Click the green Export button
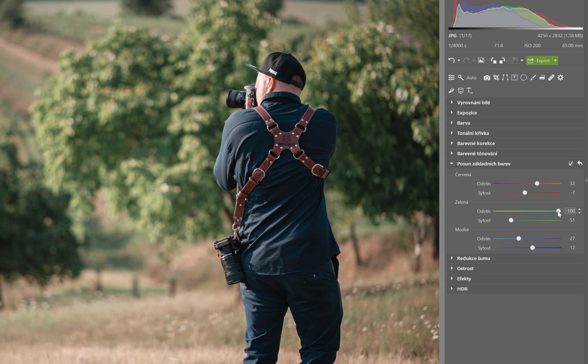This screenshot has height=364, width=588. [539, 61]
